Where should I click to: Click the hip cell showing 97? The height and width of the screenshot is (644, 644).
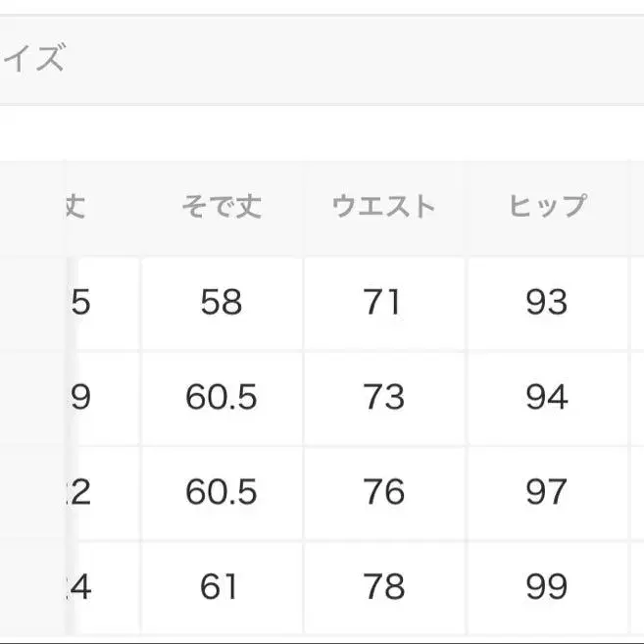pyautogui.click(x=546, y=492)
